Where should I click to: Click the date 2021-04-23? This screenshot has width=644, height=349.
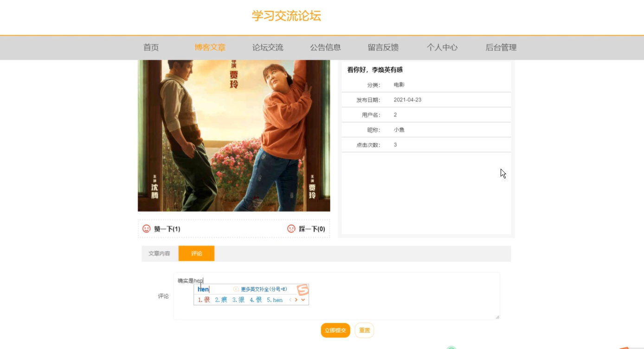pos(407,100)
